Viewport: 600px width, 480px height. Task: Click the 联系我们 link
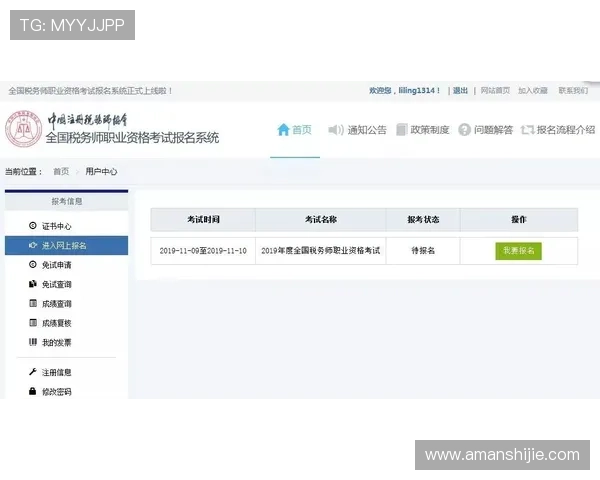tap(573, 90)
